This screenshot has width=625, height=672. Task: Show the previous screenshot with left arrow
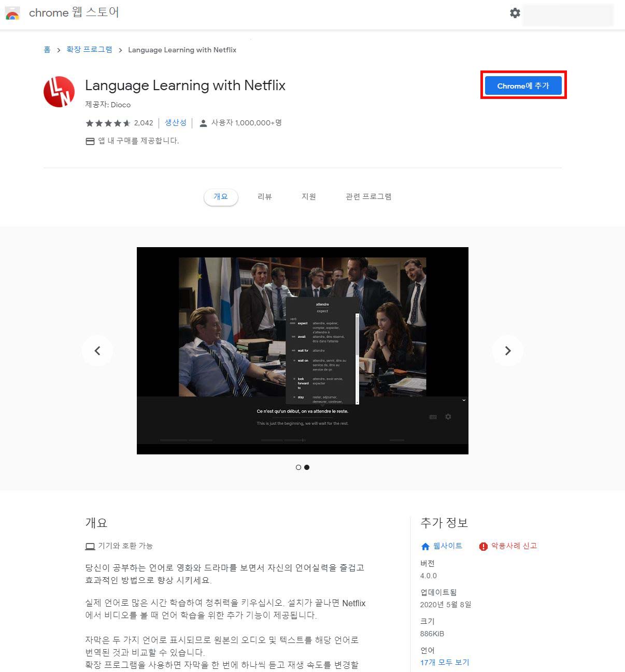(x=97, y=351)
